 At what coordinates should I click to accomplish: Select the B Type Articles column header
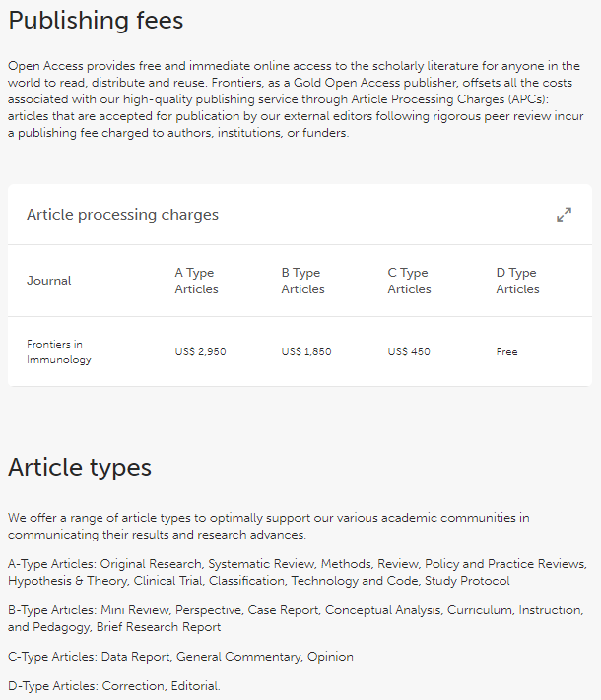coord(302,281)
